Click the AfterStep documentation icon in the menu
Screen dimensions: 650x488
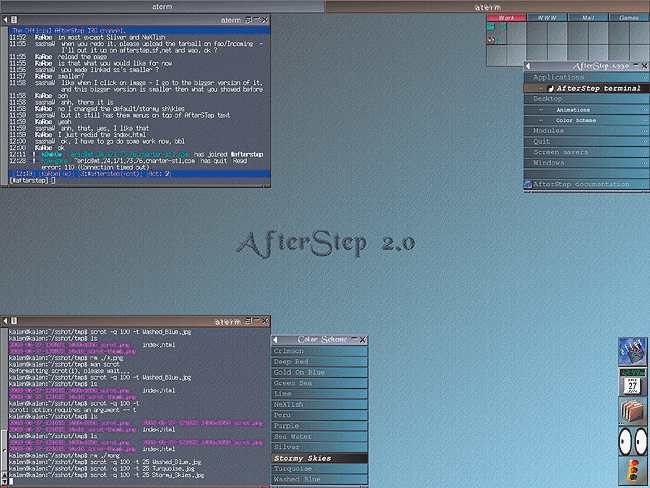[528, 184]
